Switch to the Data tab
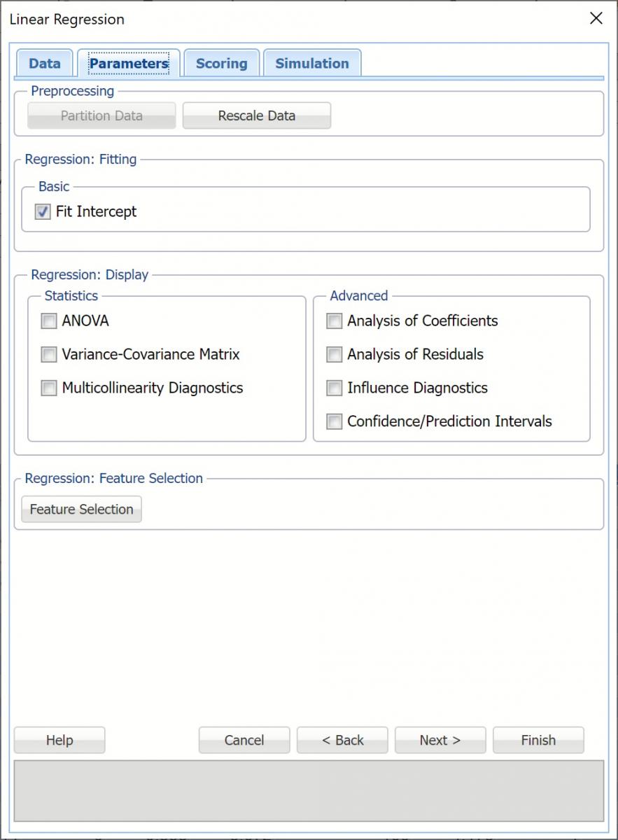The width and height of the screenshot is (618, 840). pos(44,64)
